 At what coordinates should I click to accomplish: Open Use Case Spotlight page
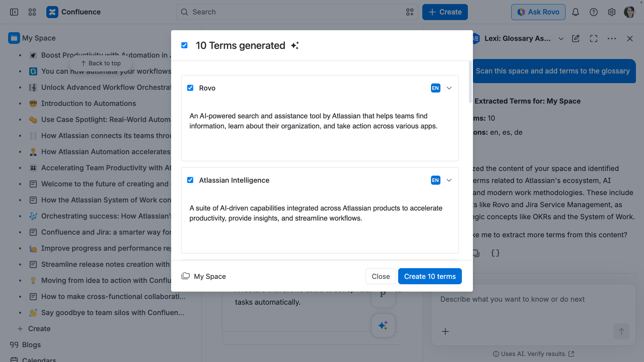tap(106, 120)
